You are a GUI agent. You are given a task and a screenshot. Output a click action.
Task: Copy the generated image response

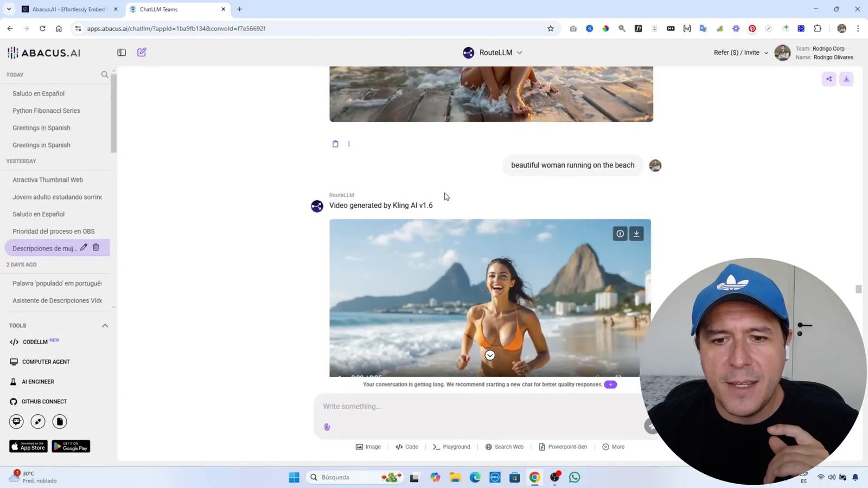(x=335, y=143)
